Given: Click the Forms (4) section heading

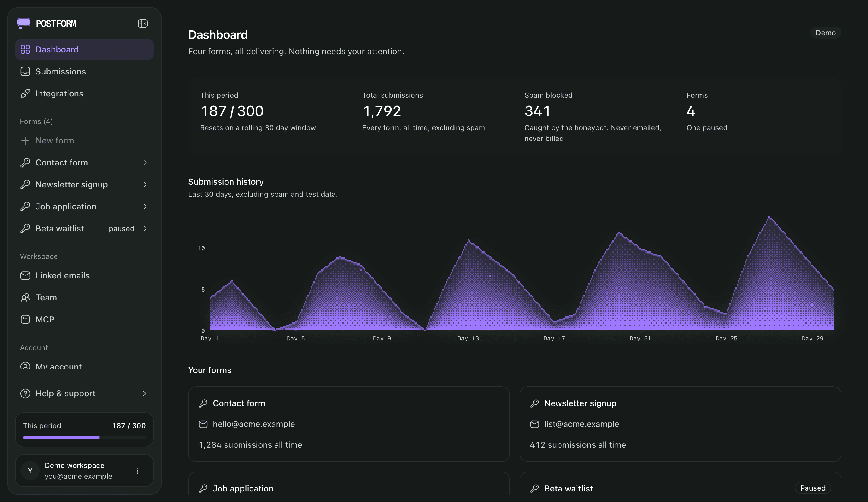Looking at the screenshot, I should 36,121.
